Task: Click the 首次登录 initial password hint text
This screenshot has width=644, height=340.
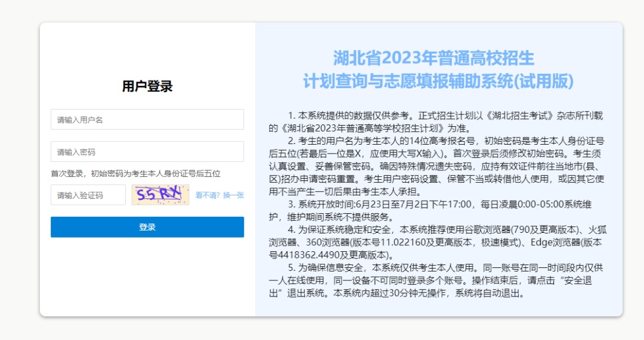Action: pos(135,173)
